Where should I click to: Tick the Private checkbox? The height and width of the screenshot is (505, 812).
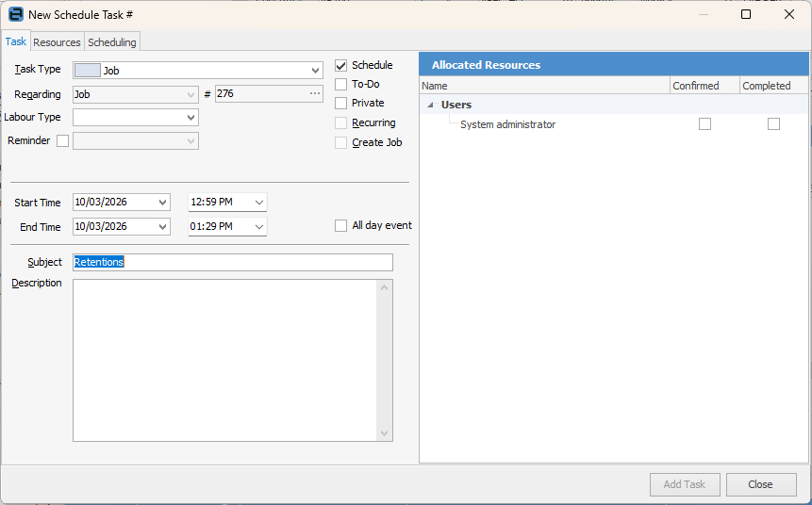pyautogui.click(x=340, y=103)
